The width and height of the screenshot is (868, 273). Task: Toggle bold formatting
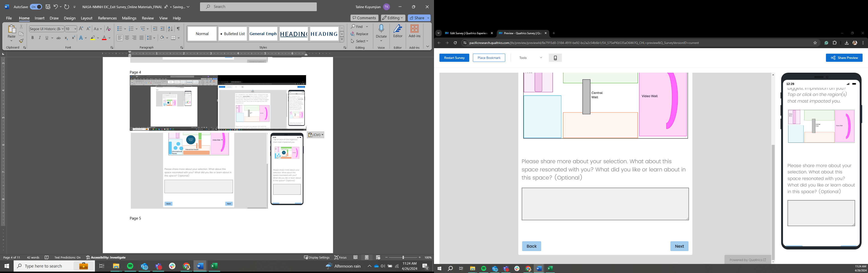[33, 38]
